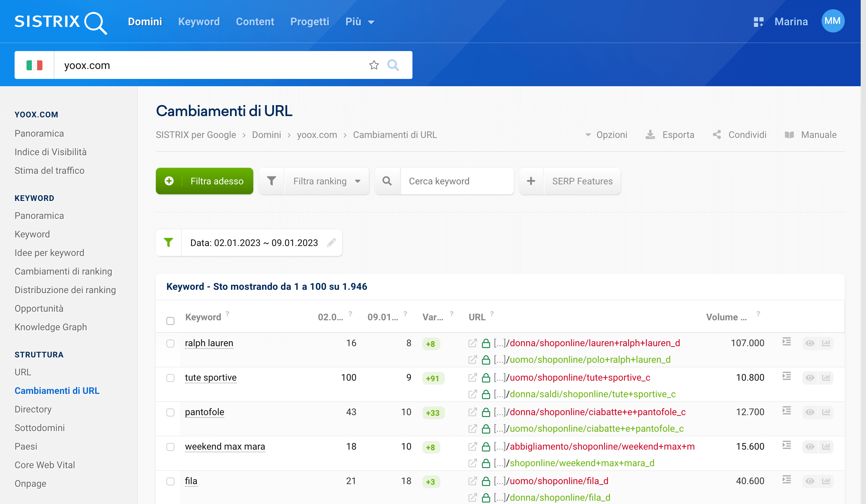Image resolution: width=866 pixels, height=504 pixels.
Task: Click the Marina account name
Action: pyautogui.click(x=791, y=22)
